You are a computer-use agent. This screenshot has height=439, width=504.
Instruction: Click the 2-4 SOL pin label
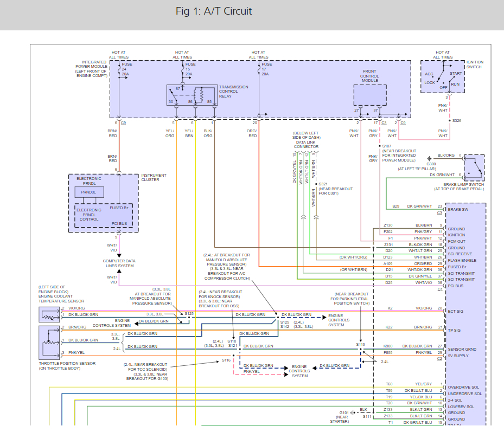point(455,400)
